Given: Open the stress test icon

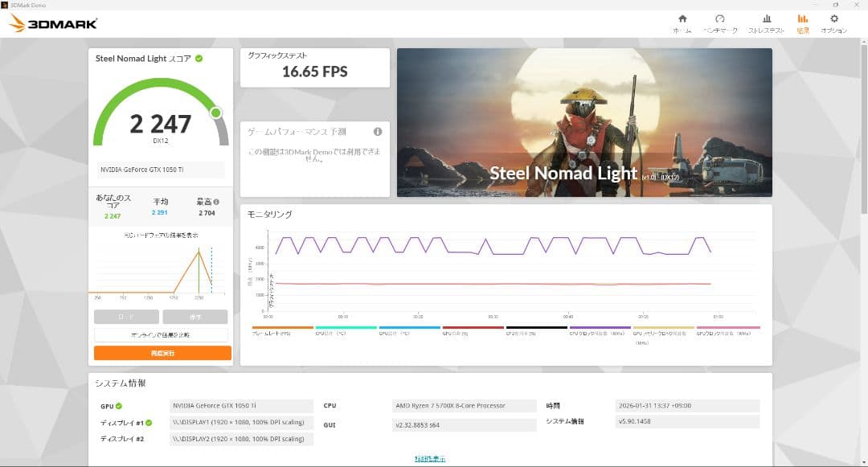Looking at the screenshot, I should [x=766, y=20].
